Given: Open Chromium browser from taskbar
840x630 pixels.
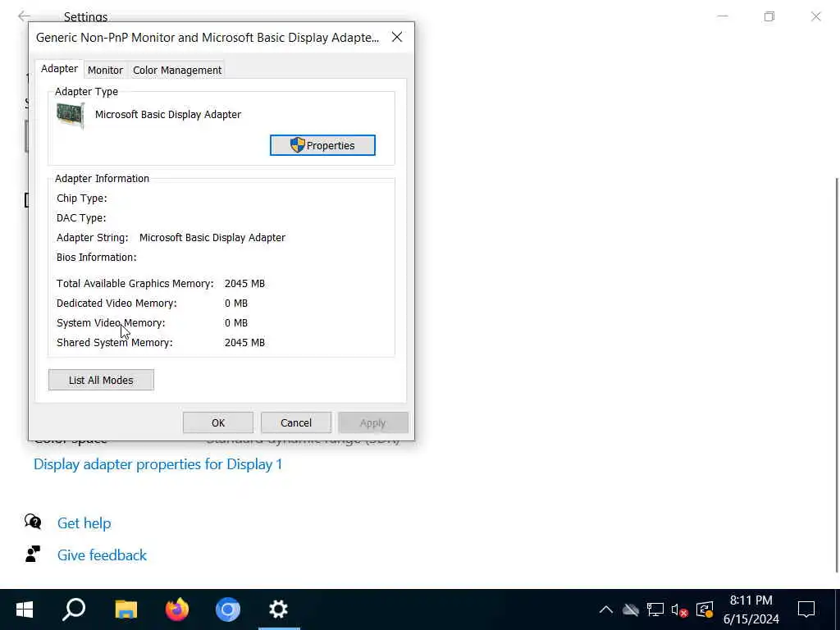Looking at the screenshot, I should (x=228, y=609).
